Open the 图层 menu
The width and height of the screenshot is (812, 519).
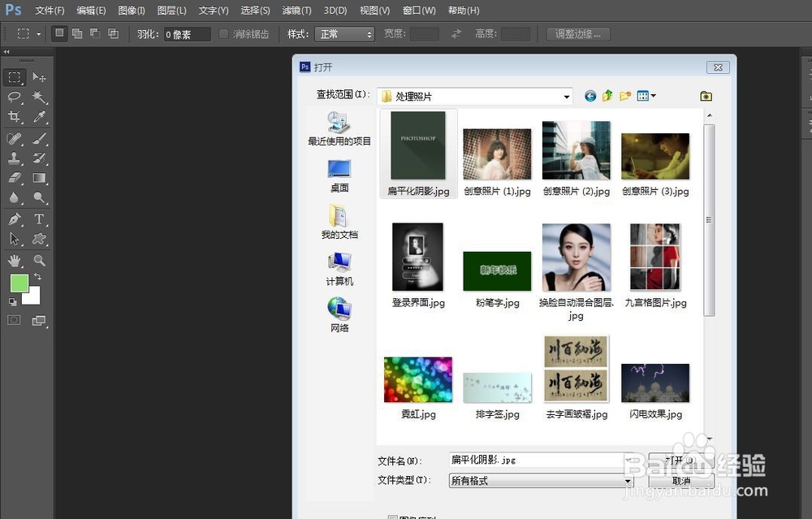tap(171, 10)
